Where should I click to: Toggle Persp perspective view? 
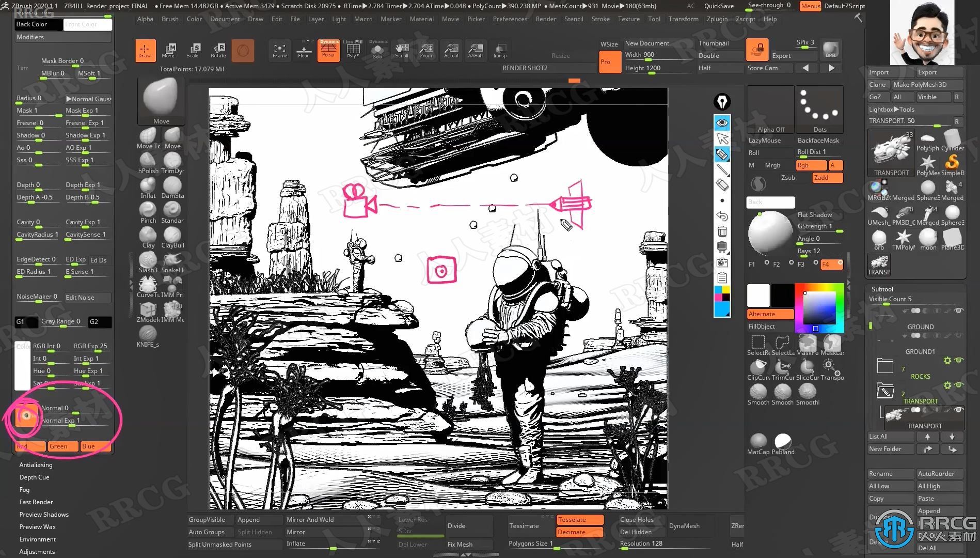tap(328, 50)
